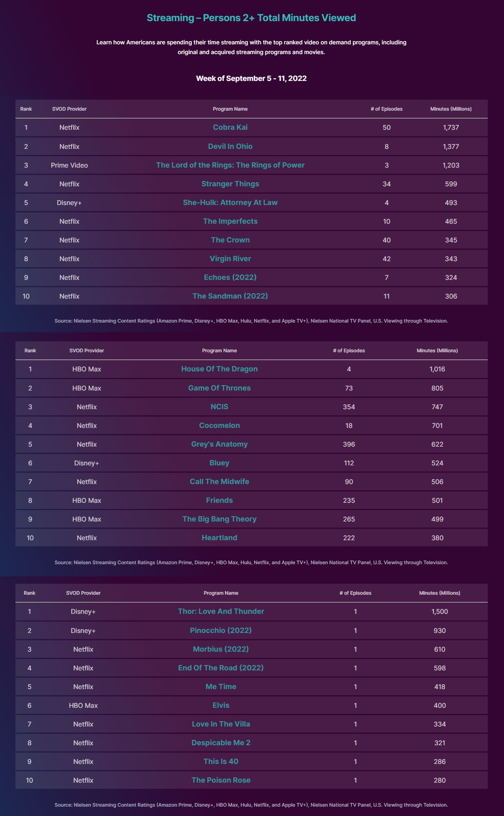
Task: Click The Imperfects program link
Action: [230, 221]
